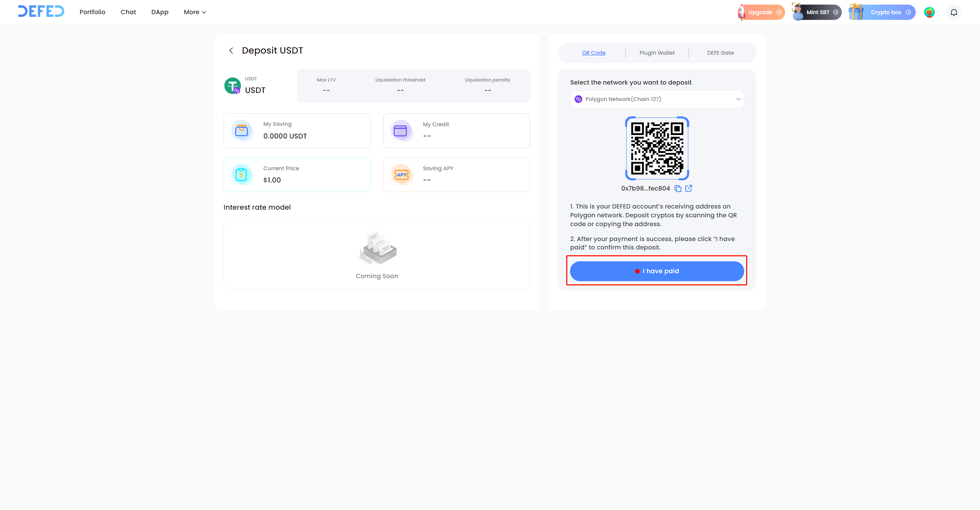Click the Current Price clipboard icon
Viewport: 980px width, 510px height.
click(x=242, y=175)
